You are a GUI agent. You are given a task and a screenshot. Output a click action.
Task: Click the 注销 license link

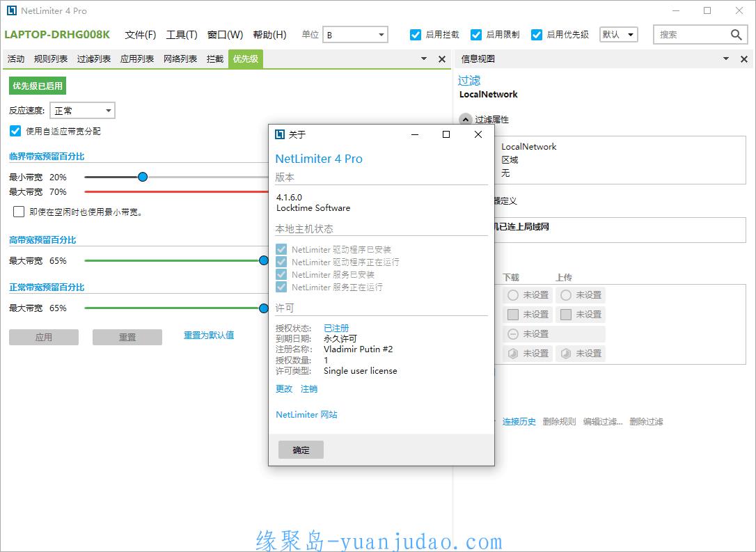pyautogui.click(x=309, y=389)
